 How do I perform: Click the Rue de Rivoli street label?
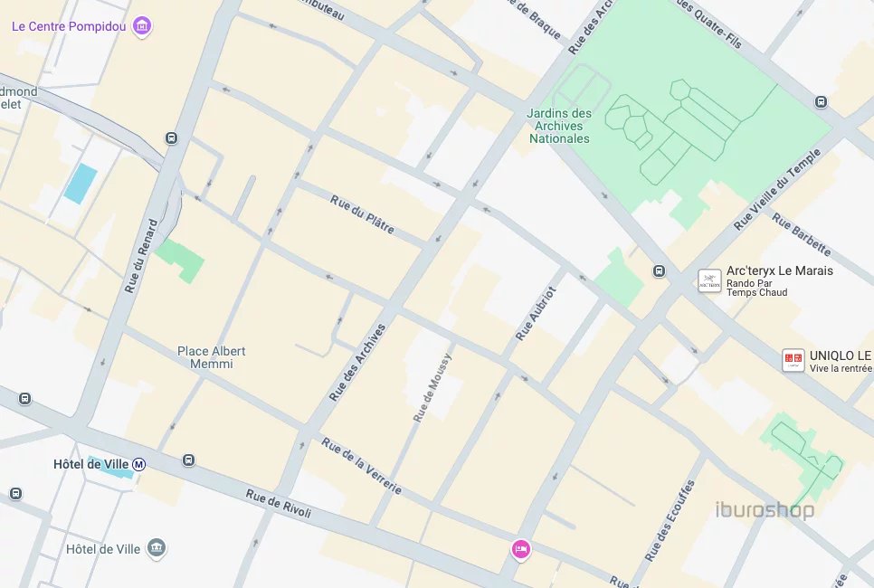point(278,503)
